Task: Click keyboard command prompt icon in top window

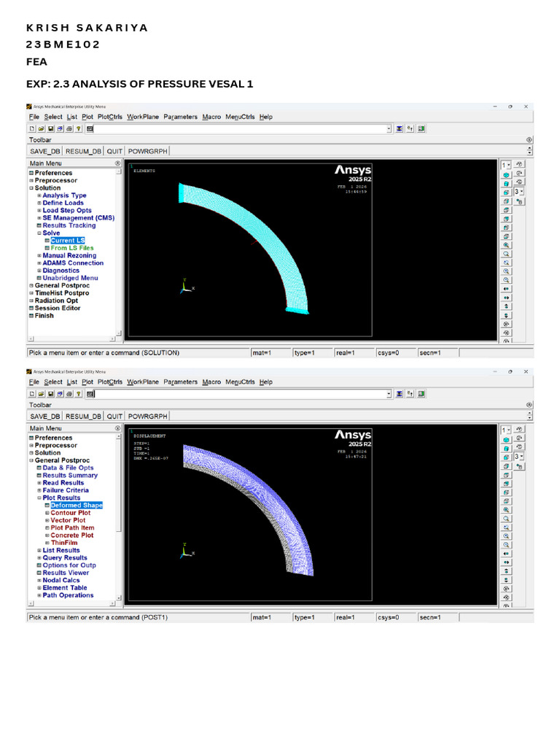Action: pyautogui.click(x=90, y=128)
